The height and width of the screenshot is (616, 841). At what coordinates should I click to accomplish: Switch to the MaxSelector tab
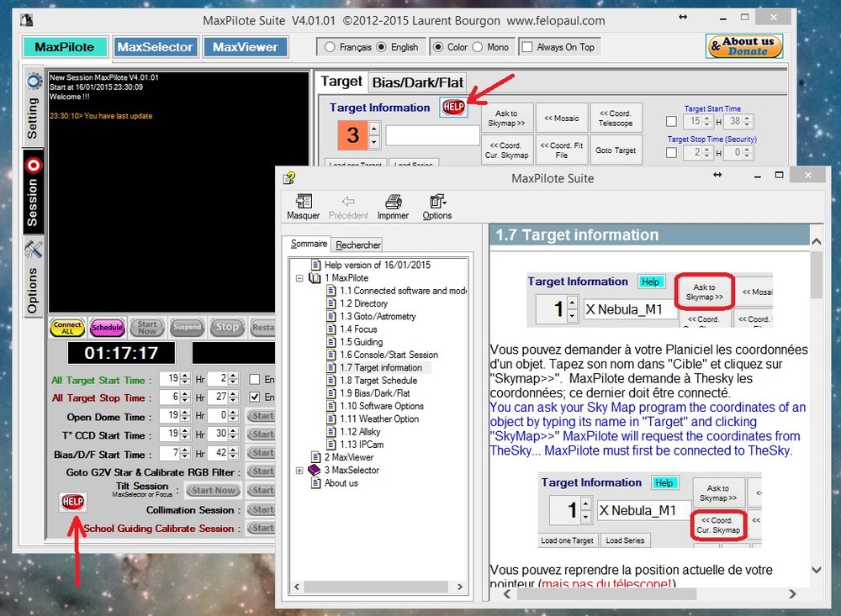[155, 47]
